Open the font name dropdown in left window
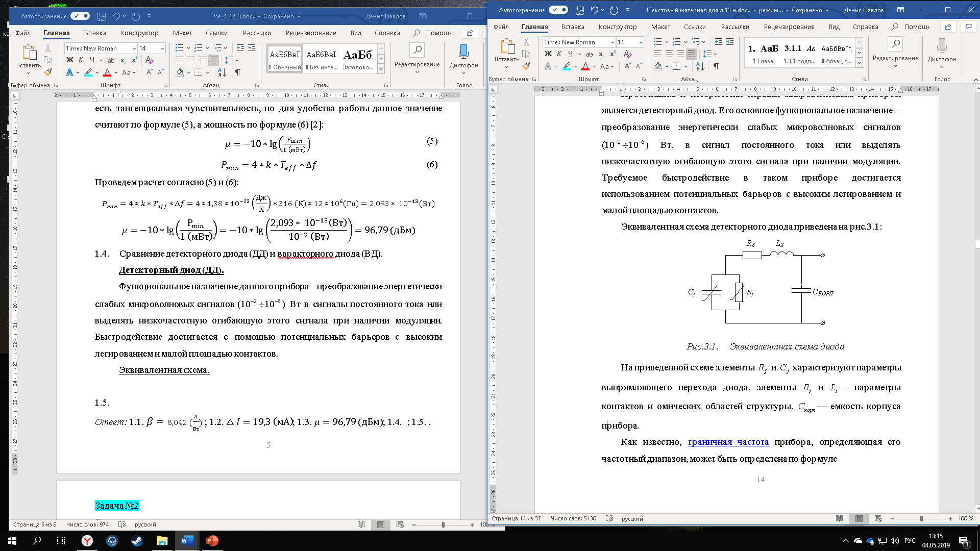 pyautogui.click(x=134, y=48)
